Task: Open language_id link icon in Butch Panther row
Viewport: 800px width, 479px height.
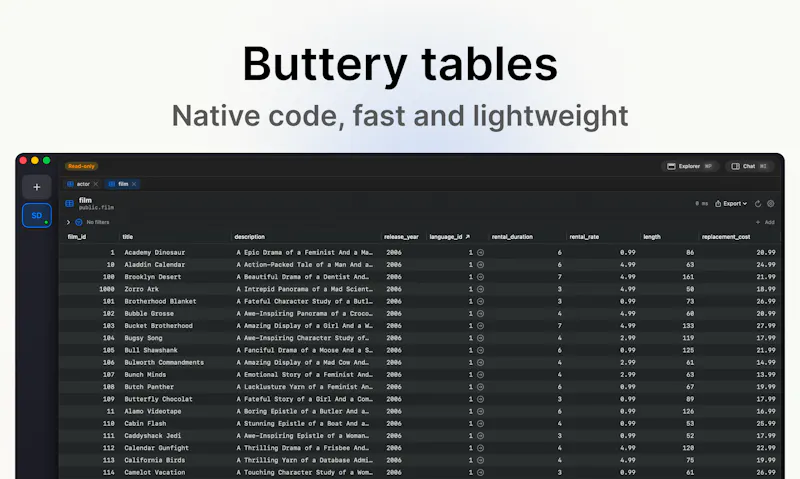Action: point(480,387)
